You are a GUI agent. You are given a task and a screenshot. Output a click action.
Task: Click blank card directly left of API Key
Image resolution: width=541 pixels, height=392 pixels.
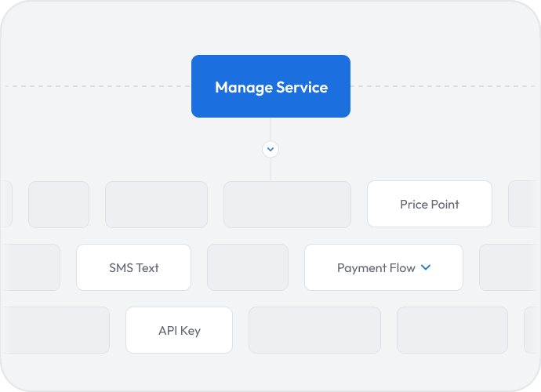click(55, 330)
